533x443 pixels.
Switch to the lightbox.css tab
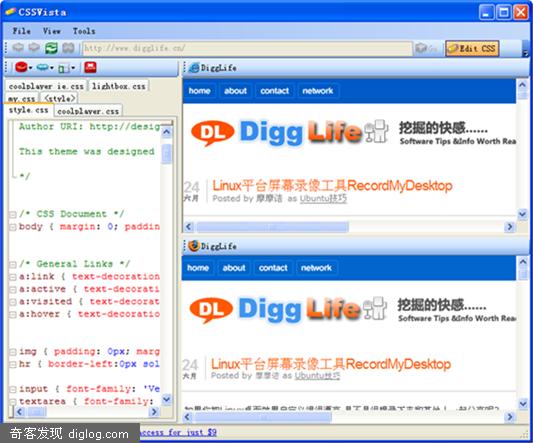click(118, 86)
